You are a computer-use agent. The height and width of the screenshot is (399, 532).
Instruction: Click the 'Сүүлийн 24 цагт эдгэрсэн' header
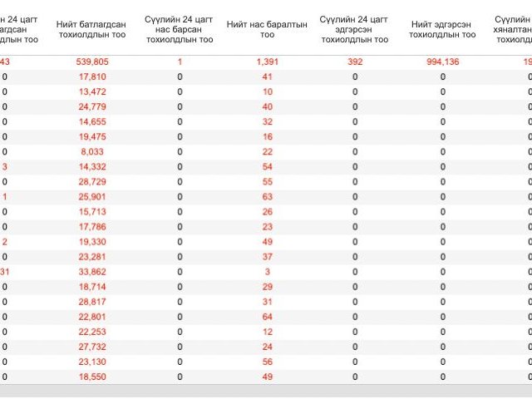tap(355, 30)
